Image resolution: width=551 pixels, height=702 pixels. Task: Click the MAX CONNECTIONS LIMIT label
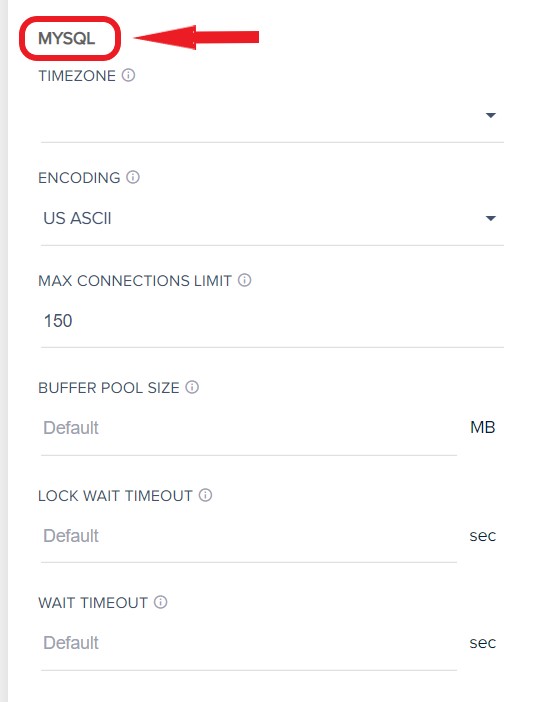(x=135, y=281)
